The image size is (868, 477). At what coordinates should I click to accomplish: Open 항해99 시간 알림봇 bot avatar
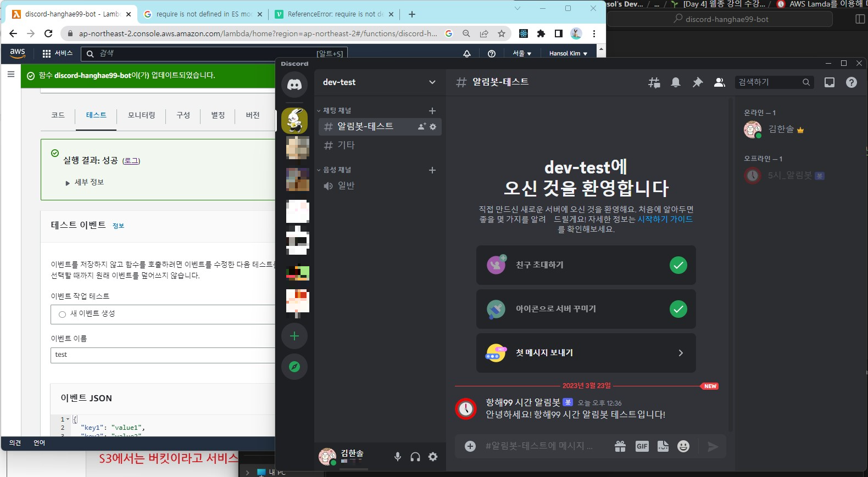(466, 409)
